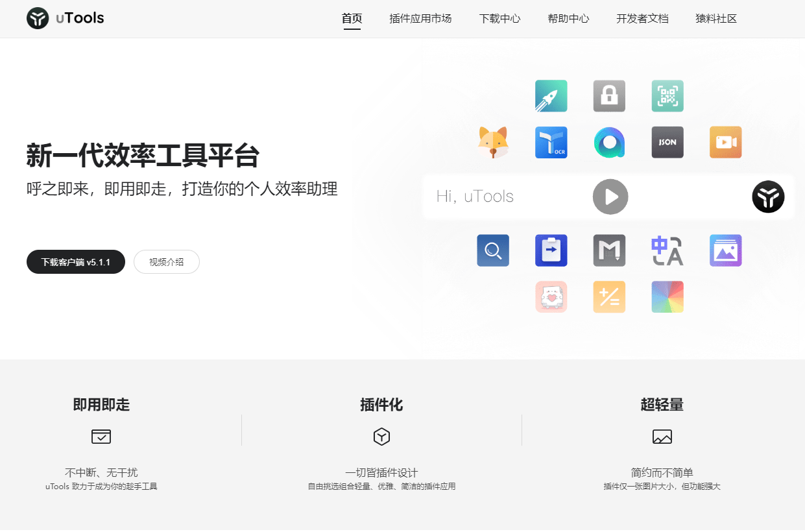Open the JSON plugin icon
Screen dimensions: 805x532
click(667, 143)
